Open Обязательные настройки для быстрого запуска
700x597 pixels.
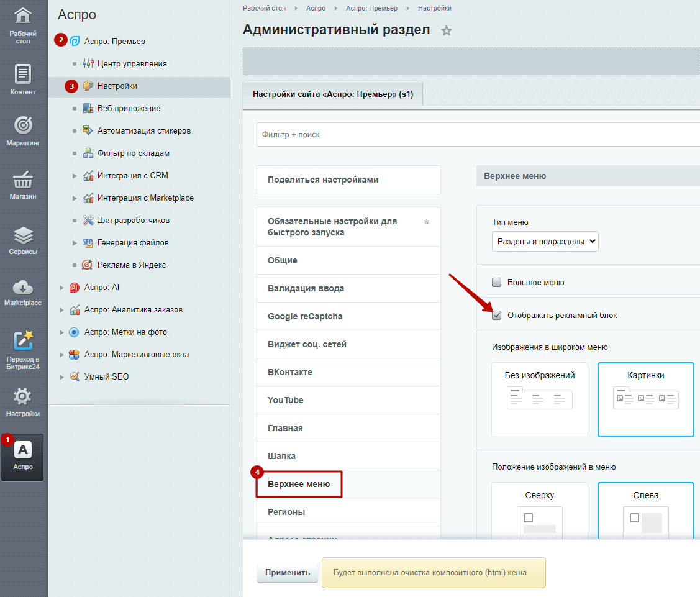[x=348, y=227]
